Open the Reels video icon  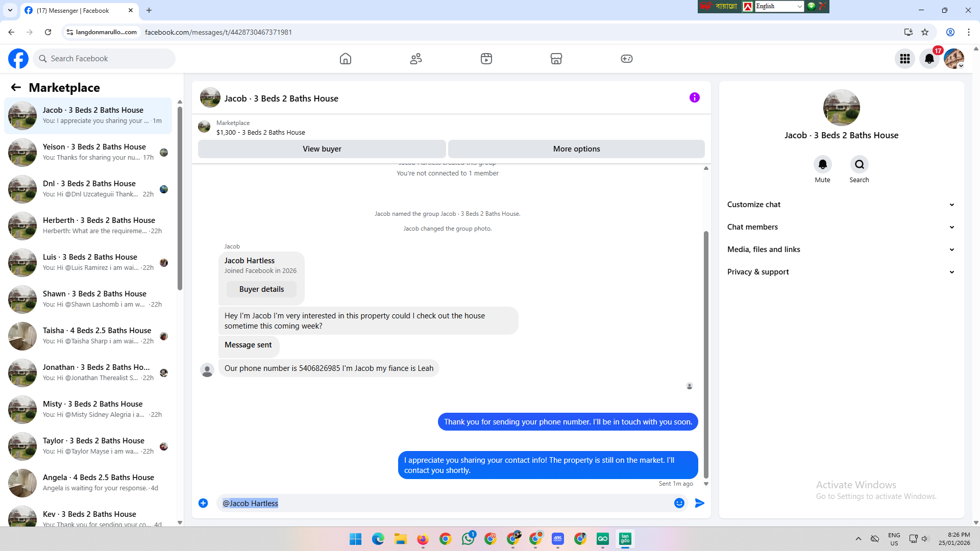click(x=486, y=59)
